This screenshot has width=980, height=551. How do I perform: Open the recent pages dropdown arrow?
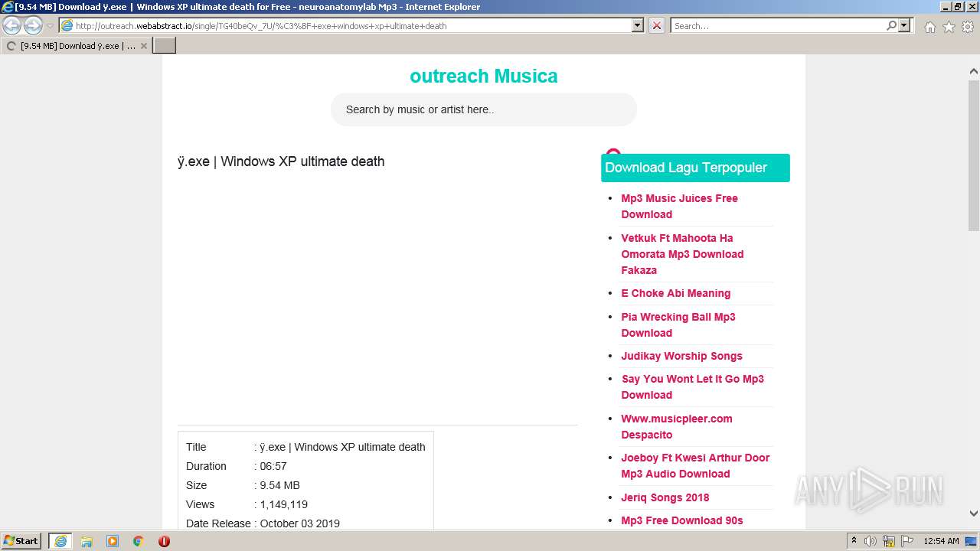click(x=50, y=25)
